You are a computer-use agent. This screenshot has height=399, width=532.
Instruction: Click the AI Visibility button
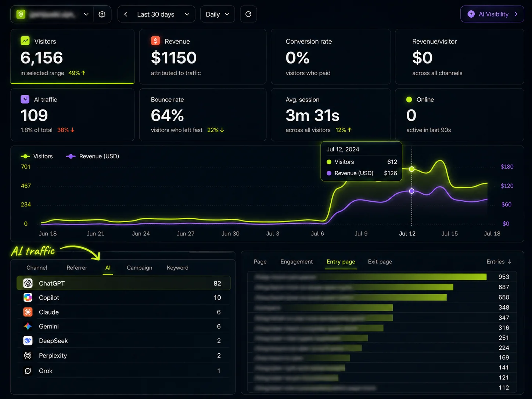click(x=492, y=14)
